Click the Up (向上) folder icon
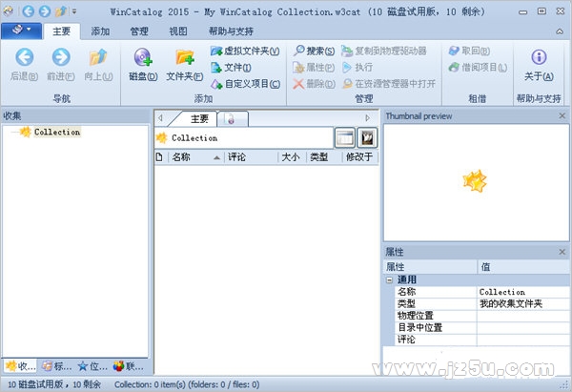The width and height of the screenshot is (572, 392). pyautogui.click(x=98, y=57)
